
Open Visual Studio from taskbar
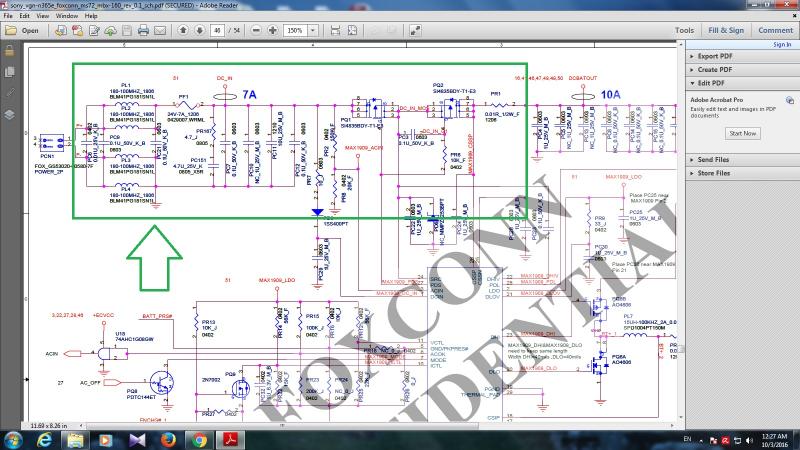pyautogui.click(x=137, y=440)
